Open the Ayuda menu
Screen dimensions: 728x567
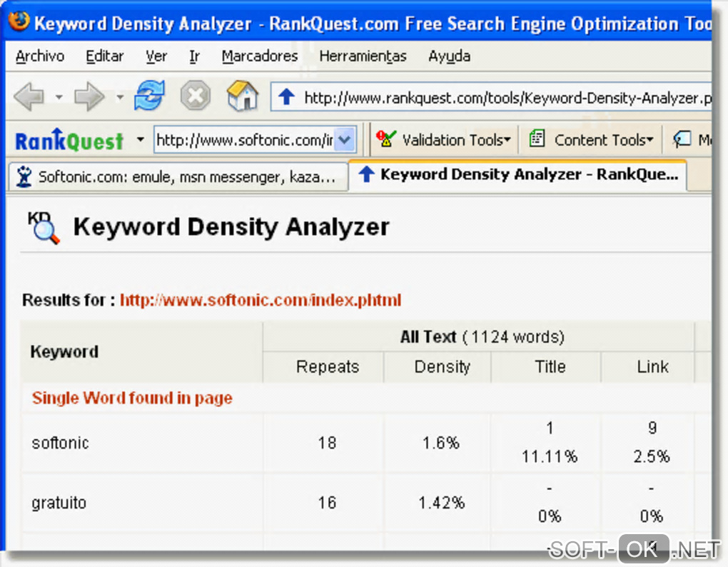click(x=449, y=56)
